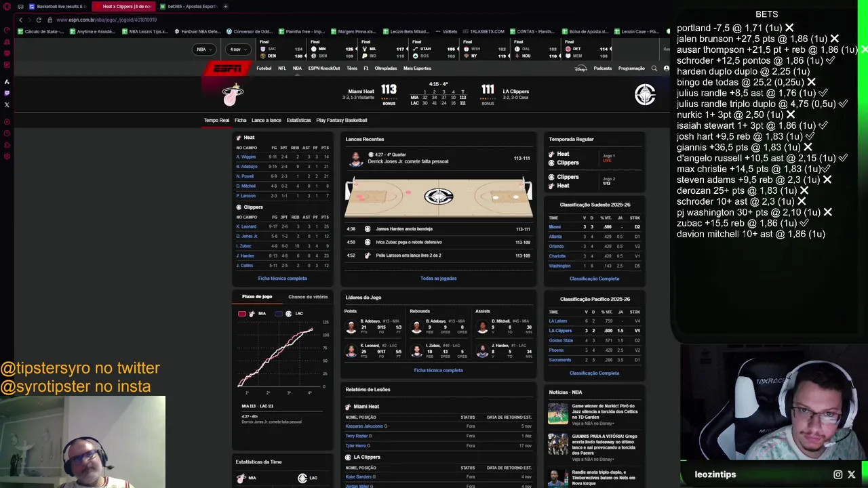The width and height of the screenshot is (868, 488).
Task: Open NBA in ESPN navigation
Action: pyautogui.click(x=297, y=68)
